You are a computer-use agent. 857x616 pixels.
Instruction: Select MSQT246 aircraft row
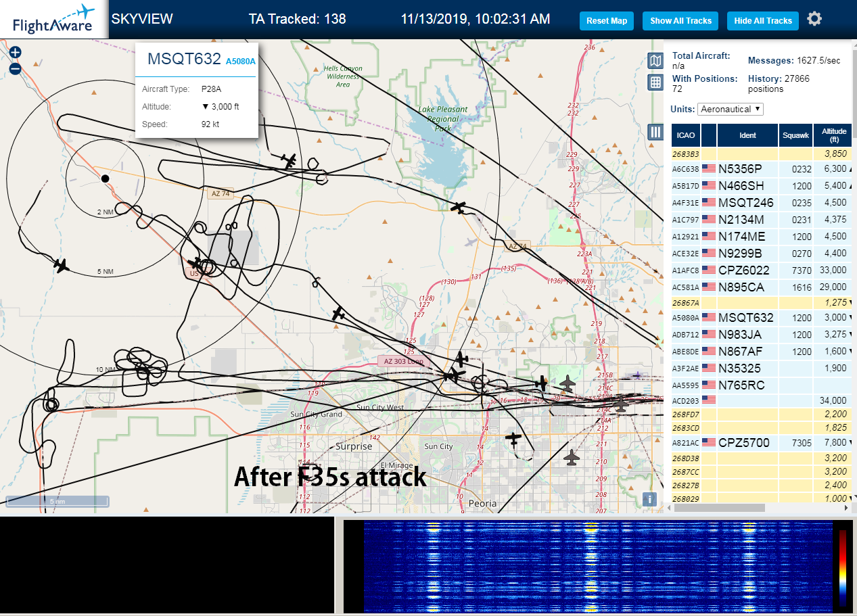[x=762, y=202]
